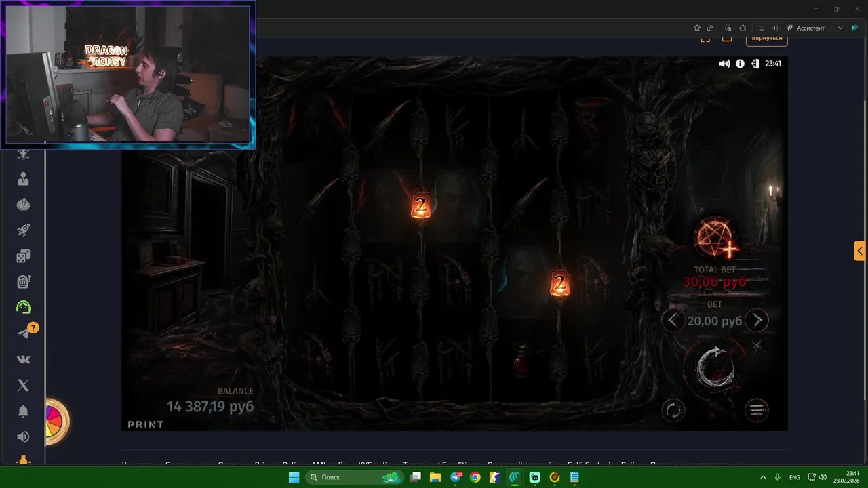Click the taskbar search box Поиск
The width and height of the screenshot is (868, 488).
pos(354,477)
